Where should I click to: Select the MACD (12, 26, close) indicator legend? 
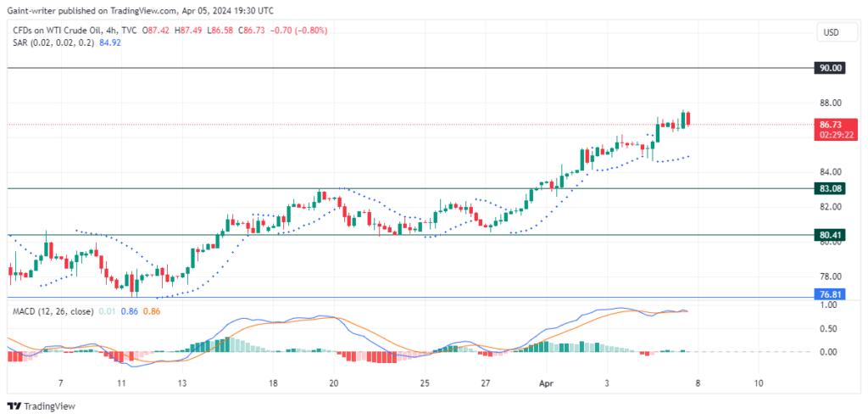(53, 311)
